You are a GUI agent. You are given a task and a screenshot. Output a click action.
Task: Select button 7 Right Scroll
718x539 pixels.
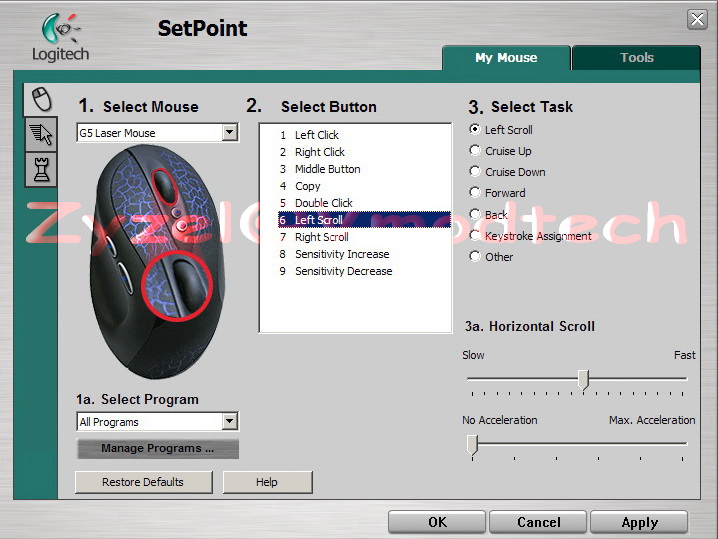[364, 237]
